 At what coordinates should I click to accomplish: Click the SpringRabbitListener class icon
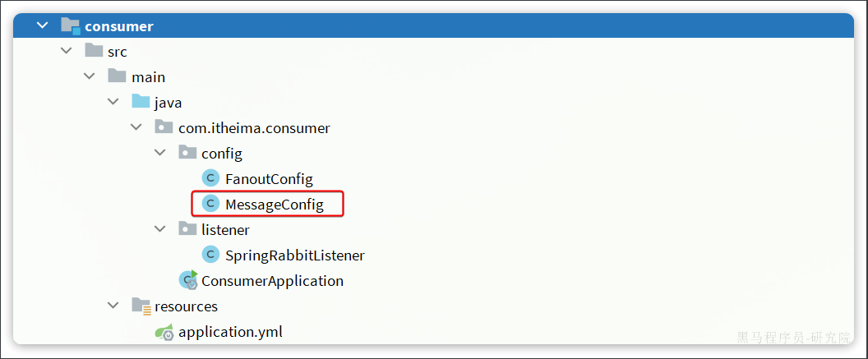(210, 255)
